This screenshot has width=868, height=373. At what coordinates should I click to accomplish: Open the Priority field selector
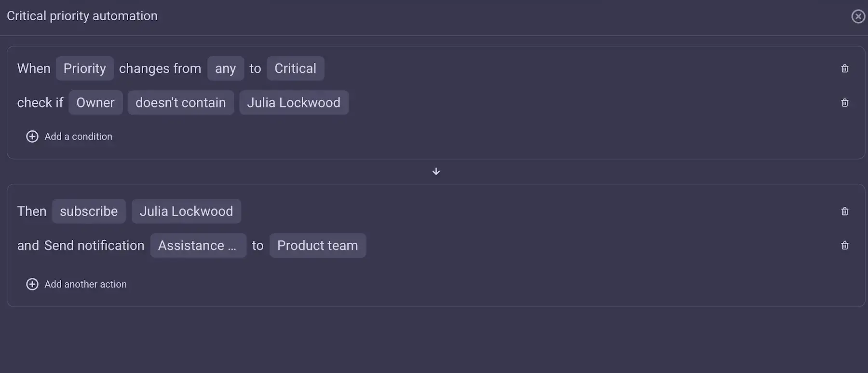pyautogui.click(x=85, y=68)
